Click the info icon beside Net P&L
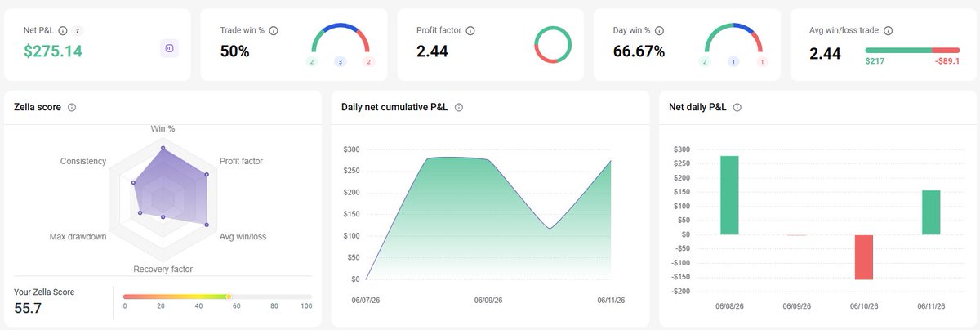This screenshot has height=330, width=980. [64, 30]
